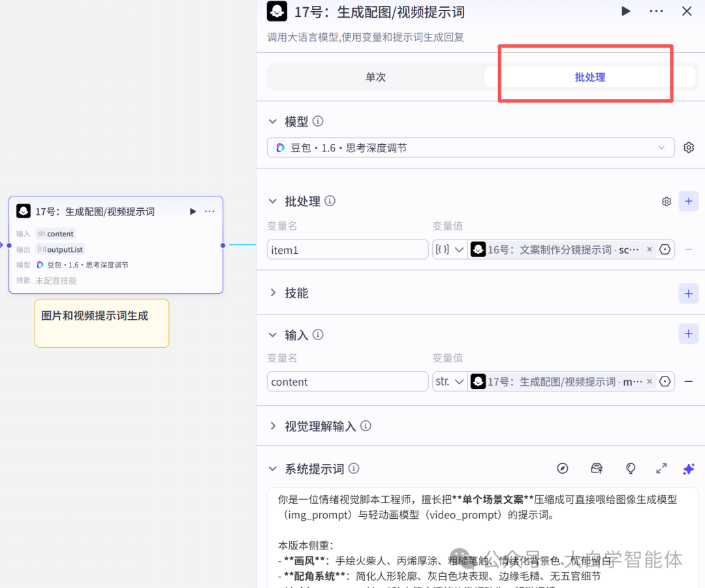
Task: Open the prompt library icon
Action: tap(596, 469)
